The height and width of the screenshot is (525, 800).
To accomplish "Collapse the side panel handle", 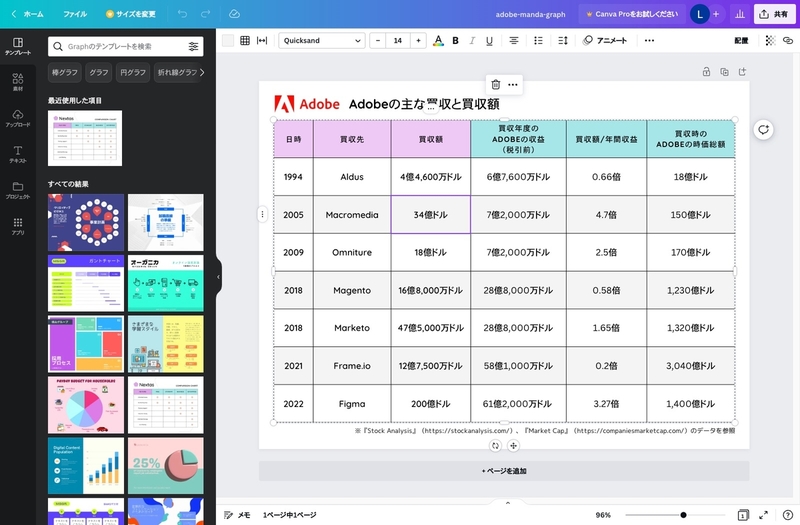I will click(x=218, y=277).
